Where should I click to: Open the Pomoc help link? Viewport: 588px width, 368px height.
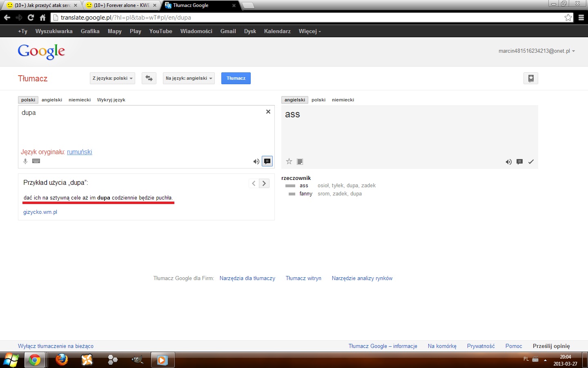[x=514, y=346]
